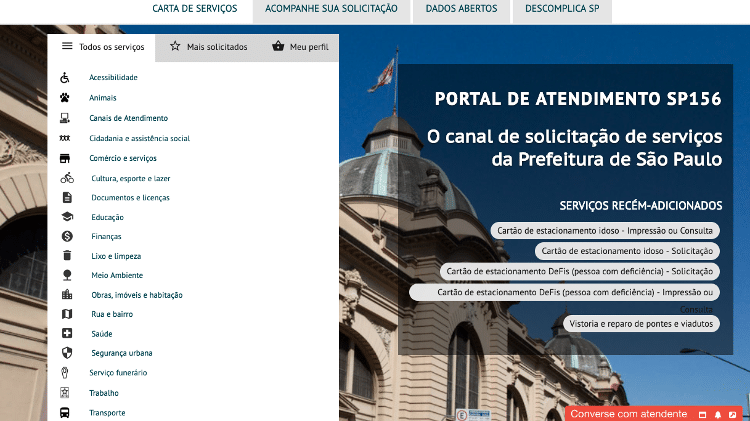
Task: Click the paw icon beside Animais
Action: pyautogui.click(x=65, y=98)
